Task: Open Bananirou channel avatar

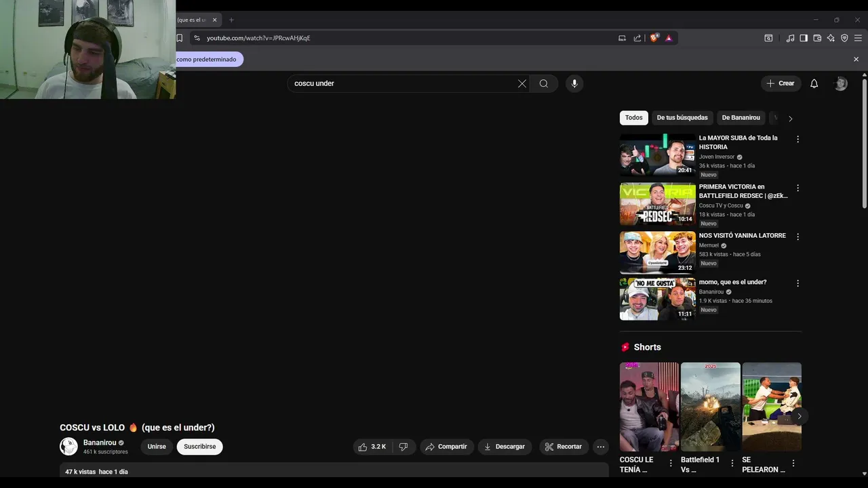Action: tap(68, 447)
